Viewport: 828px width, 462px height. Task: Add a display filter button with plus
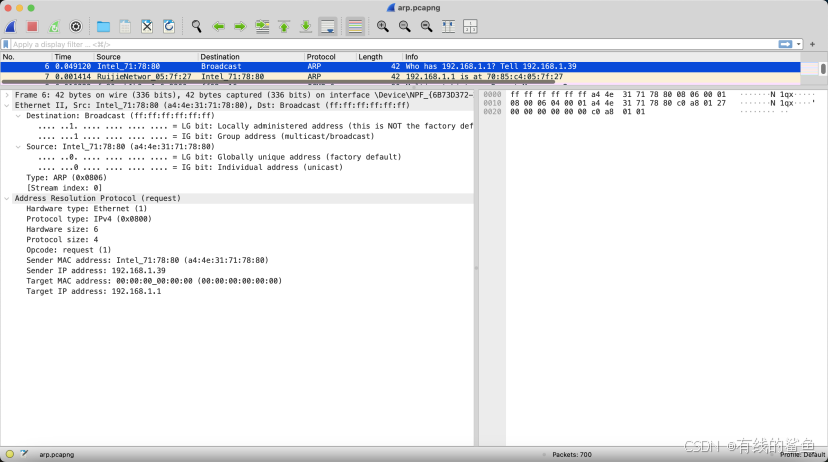tap(813, 44)
